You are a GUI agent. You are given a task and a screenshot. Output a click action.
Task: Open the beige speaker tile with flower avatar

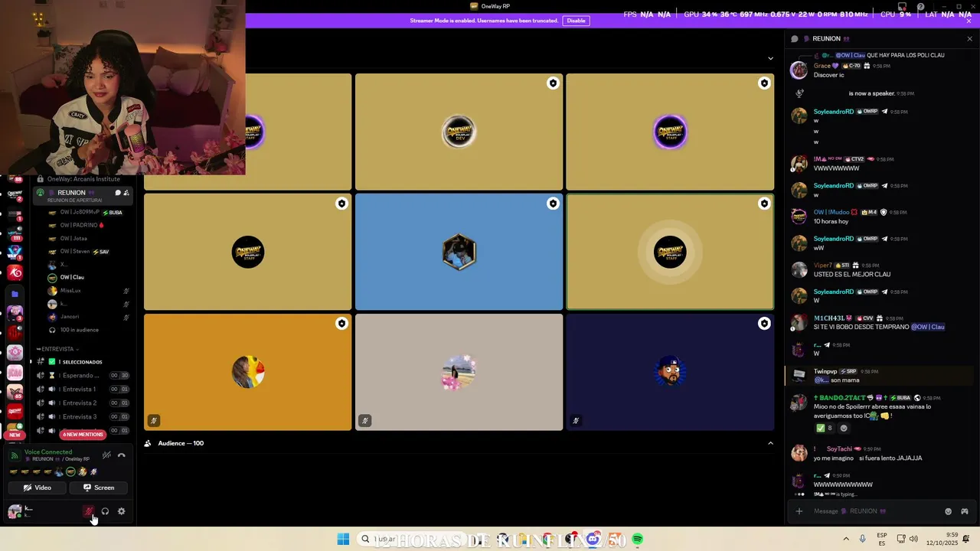tap(459, 372)
